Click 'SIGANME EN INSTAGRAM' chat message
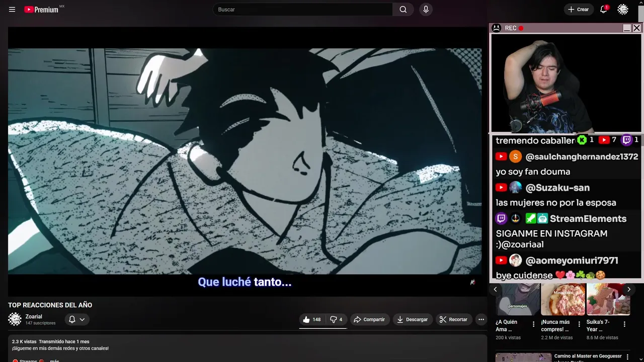Viewport: 644px width, 362px height. click(551, 239)
